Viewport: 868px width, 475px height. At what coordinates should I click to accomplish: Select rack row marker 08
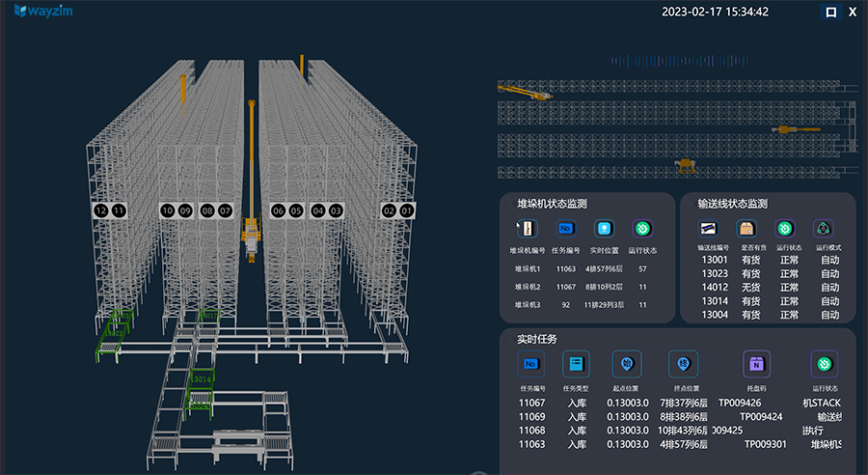tap(207, 210)
